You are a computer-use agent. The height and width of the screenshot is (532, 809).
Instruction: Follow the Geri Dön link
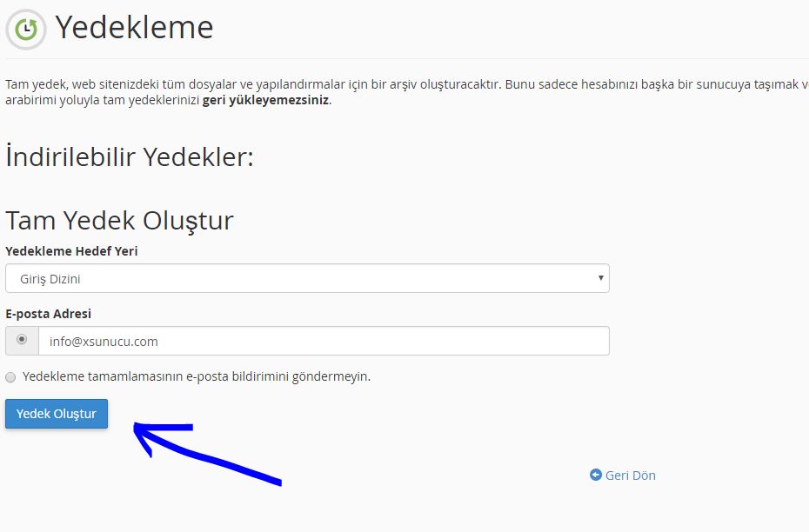[x=630, y=475]
